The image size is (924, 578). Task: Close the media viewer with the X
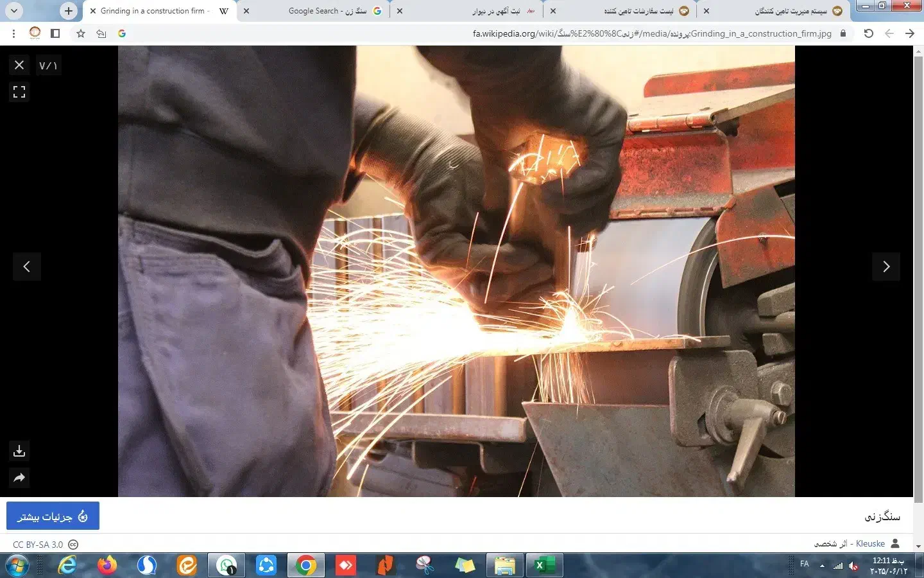tap(19, 65)
